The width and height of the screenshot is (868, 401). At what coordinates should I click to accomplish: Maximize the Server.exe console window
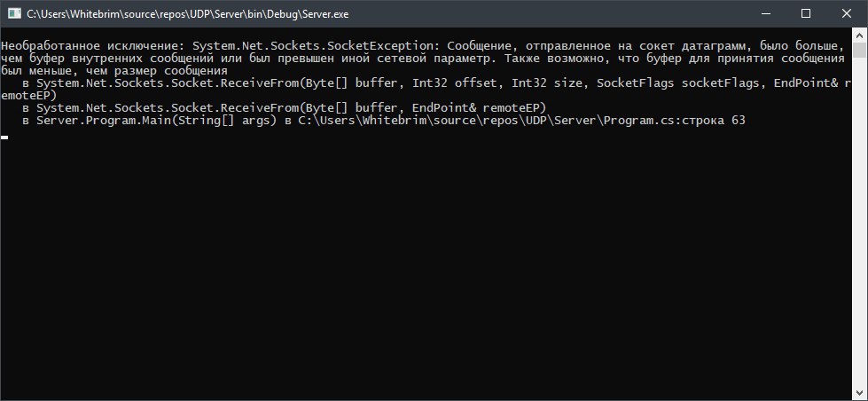coord(806,14)
